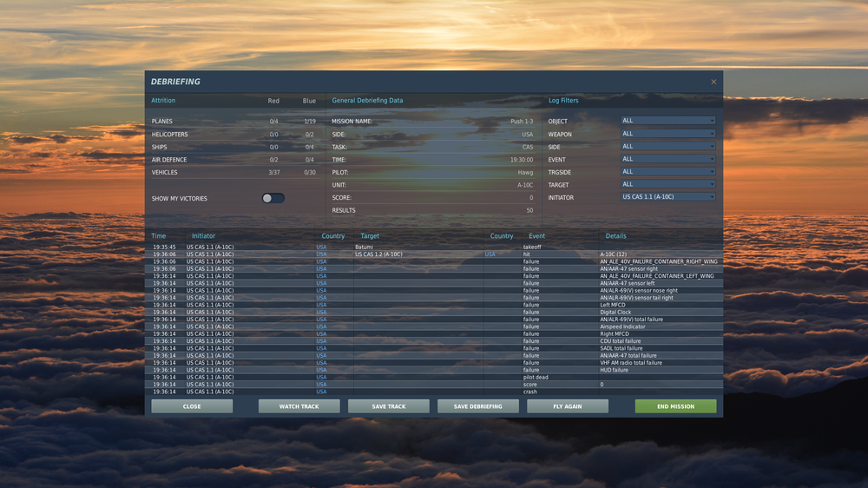Click the RESULTS value 50
Viewport: 868px width, 488px height.
pos(529,210)
